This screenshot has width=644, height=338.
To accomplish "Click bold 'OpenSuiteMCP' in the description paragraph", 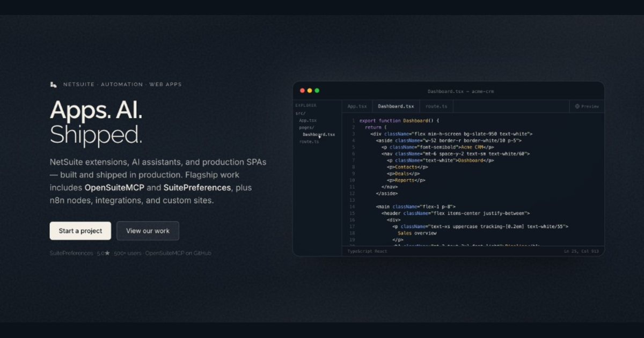I will (x=114, y=188).
